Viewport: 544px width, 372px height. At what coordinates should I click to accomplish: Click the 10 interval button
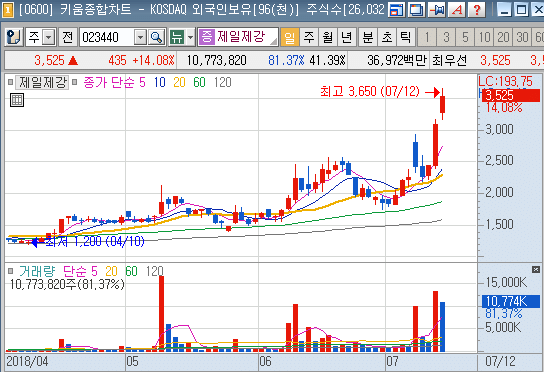[x=484, y=37]
